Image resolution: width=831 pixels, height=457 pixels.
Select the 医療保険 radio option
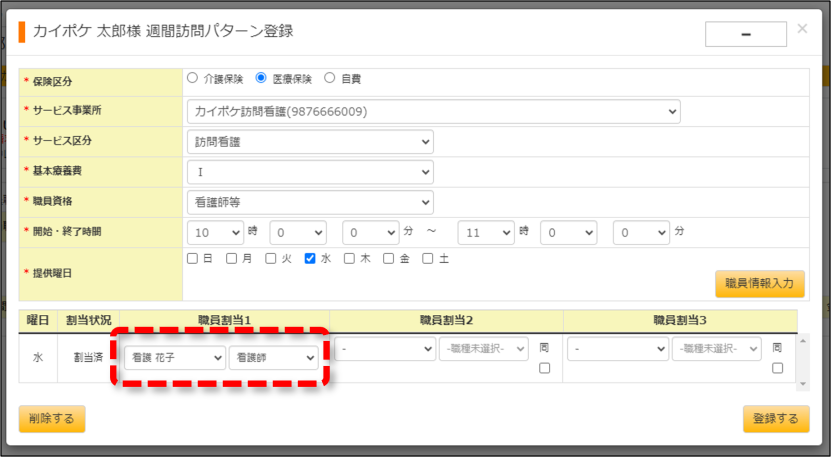(x=261, y=78)
